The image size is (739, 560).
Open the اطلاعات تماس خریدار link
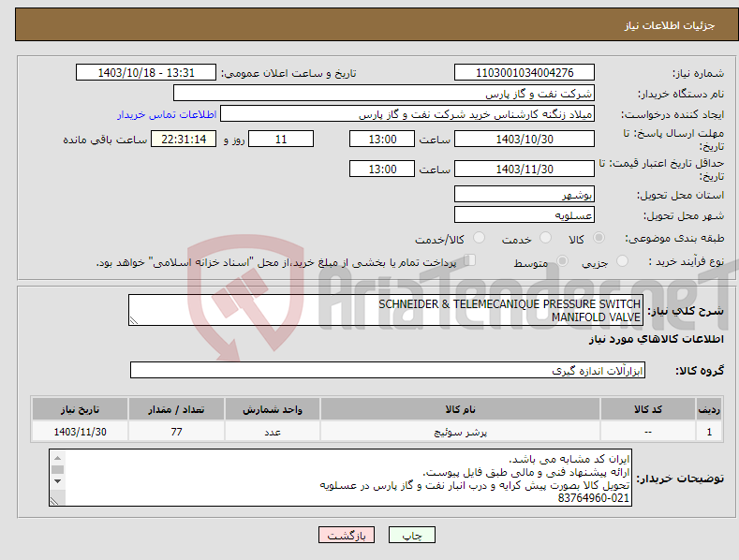167,114
